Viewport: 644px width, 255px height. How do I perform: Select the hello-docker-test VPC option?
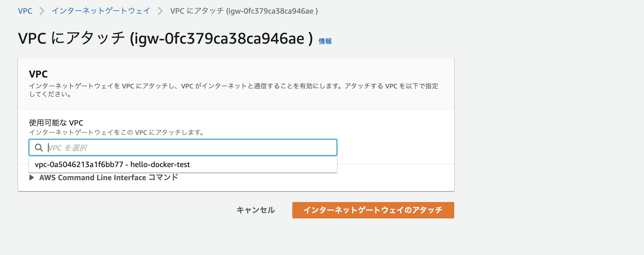(x=160, y=165)
